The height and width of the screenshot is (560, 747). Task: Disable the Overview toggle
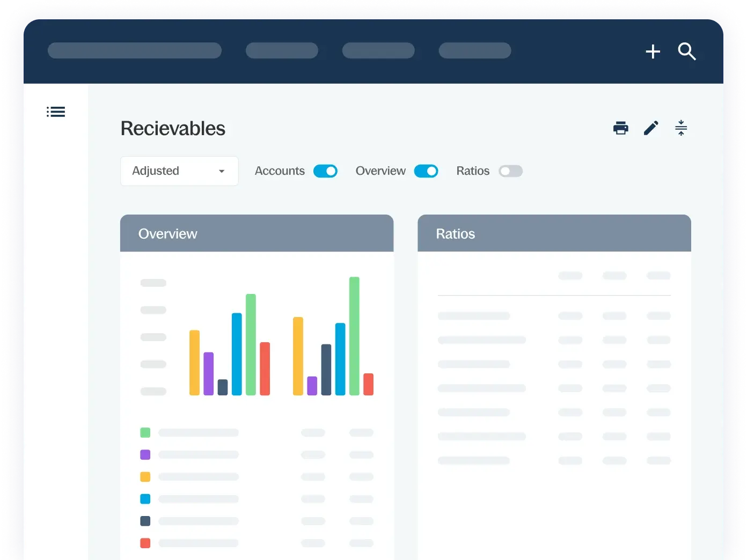426,171
